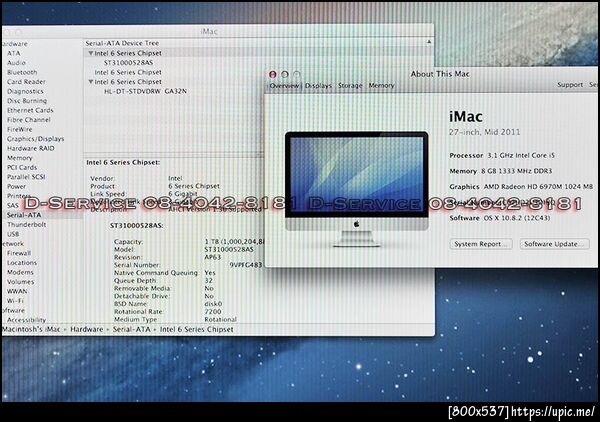Open Card Reader sidebar entry
Screen dimensions: 600x422
point(26,82)
